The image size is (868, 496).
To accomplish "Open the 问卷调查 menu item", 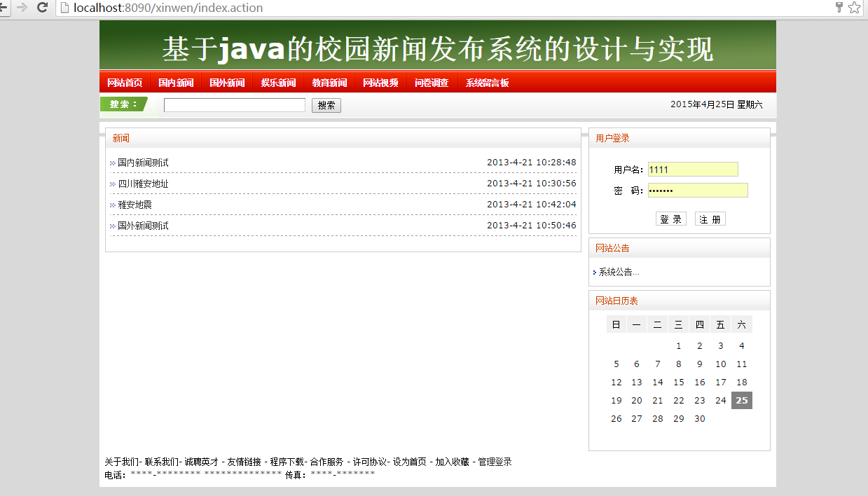I will [432, 83].
